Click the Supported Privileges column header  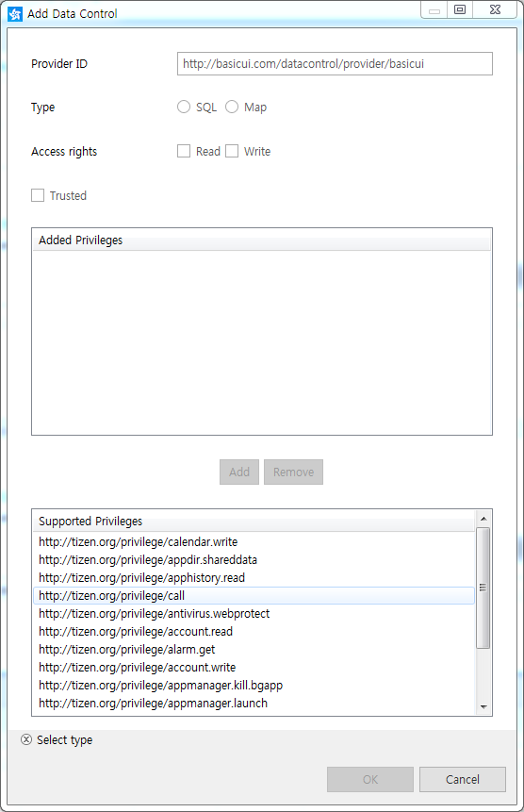[x=254, y=521]
